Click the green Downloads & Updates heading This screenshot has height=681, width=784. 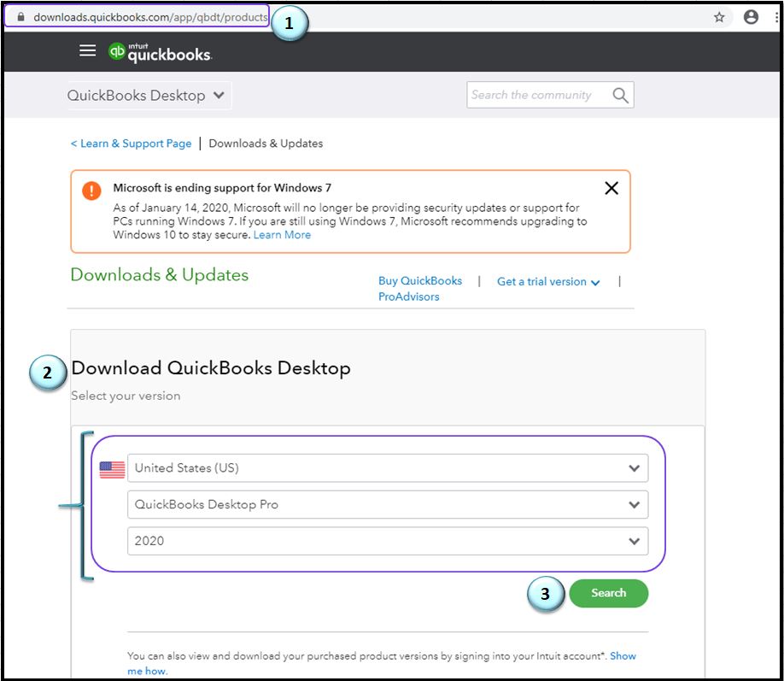tap(160, 274)
